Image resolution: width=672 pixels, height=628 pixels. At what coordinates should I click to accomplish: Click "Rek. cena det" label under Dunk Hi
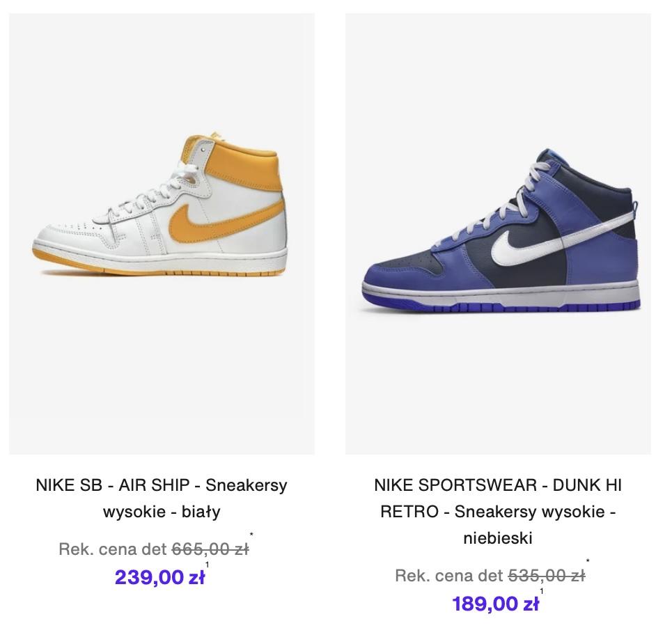449,576
